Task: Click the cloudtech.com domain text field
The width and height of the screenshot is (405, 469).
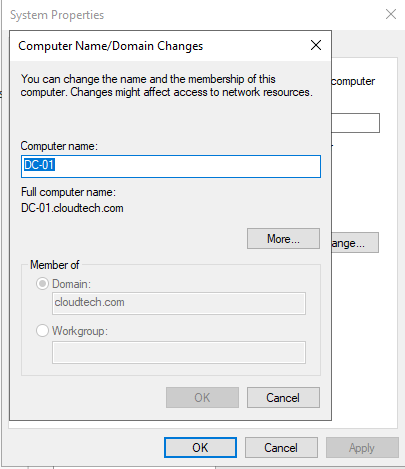Action: click(x=179, y=303)
